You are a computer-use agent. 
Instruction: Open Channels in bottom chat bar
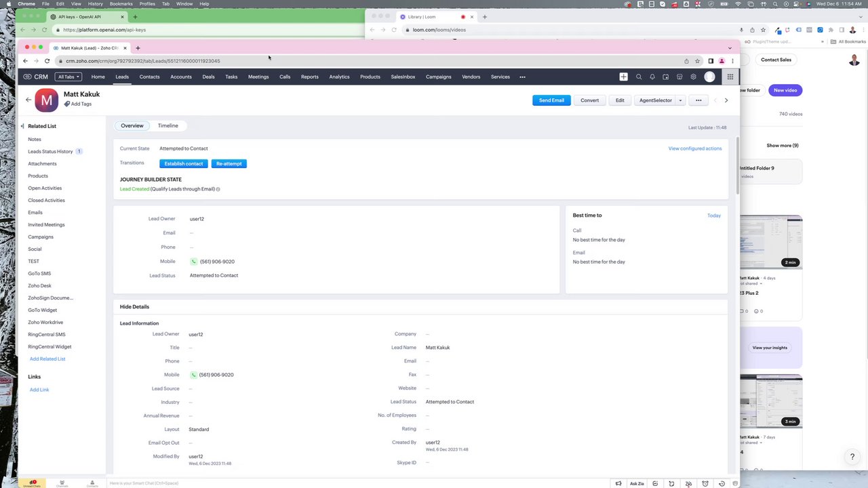[x=62, y=483]
